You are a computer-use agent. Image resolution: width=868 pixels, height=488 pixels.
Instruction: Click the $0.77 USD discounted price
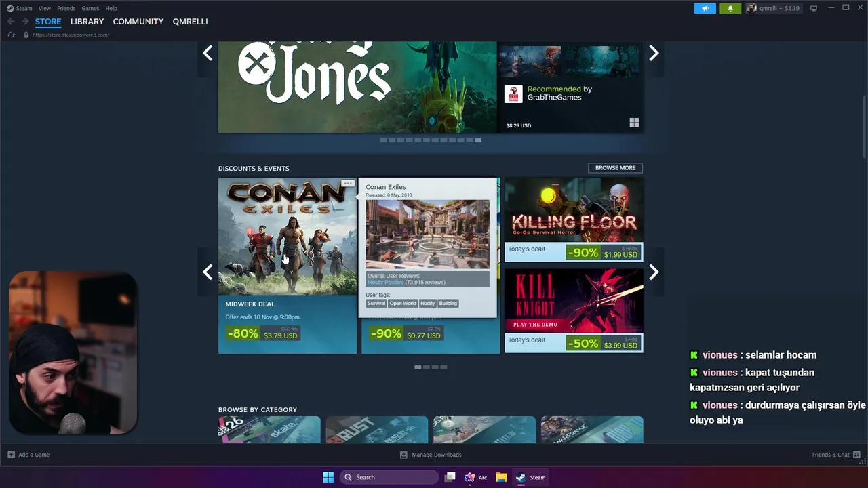click(423, 335)
